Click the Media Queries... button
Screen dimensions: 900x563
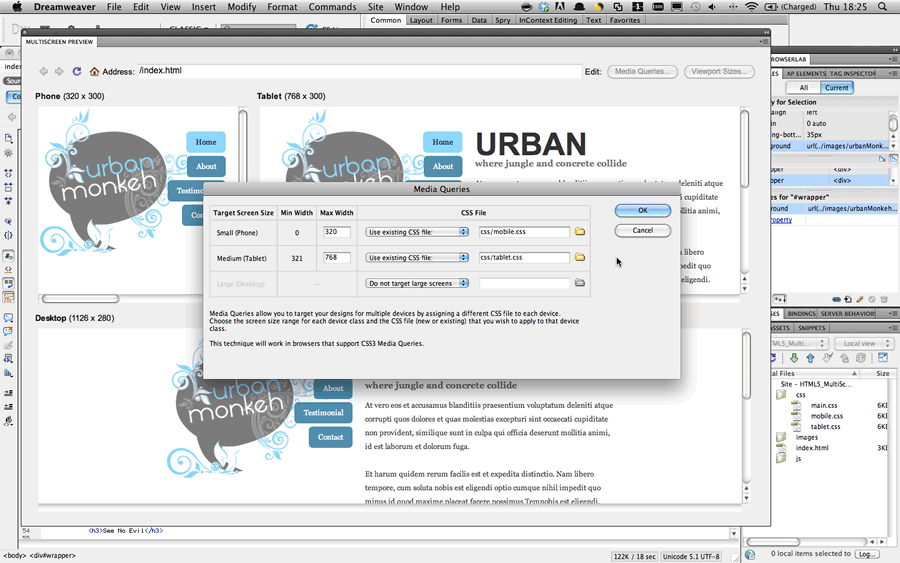(x=642, y=71)
